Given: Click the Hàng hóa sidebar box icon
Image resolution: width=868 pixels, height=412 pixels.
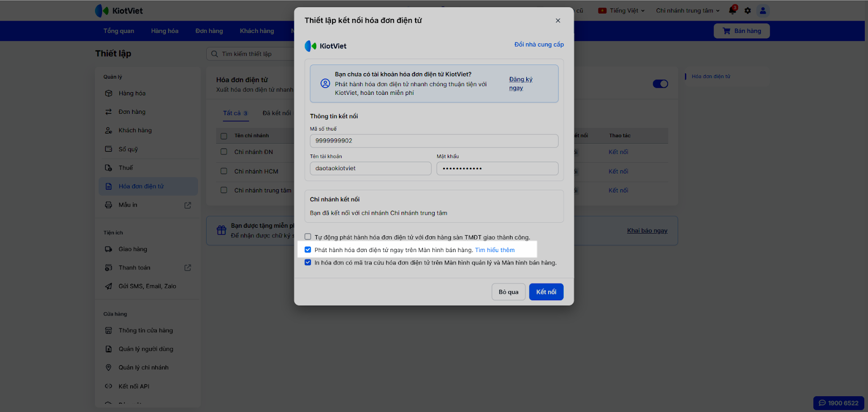Looking at the screenshot, I should [x=108, y=93].
